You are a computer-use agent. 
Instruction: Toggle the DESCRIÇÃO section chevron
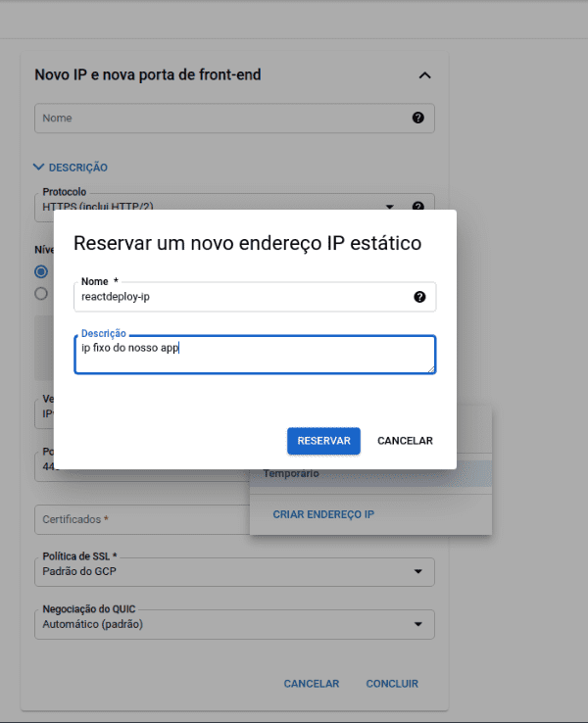point(38,168)
